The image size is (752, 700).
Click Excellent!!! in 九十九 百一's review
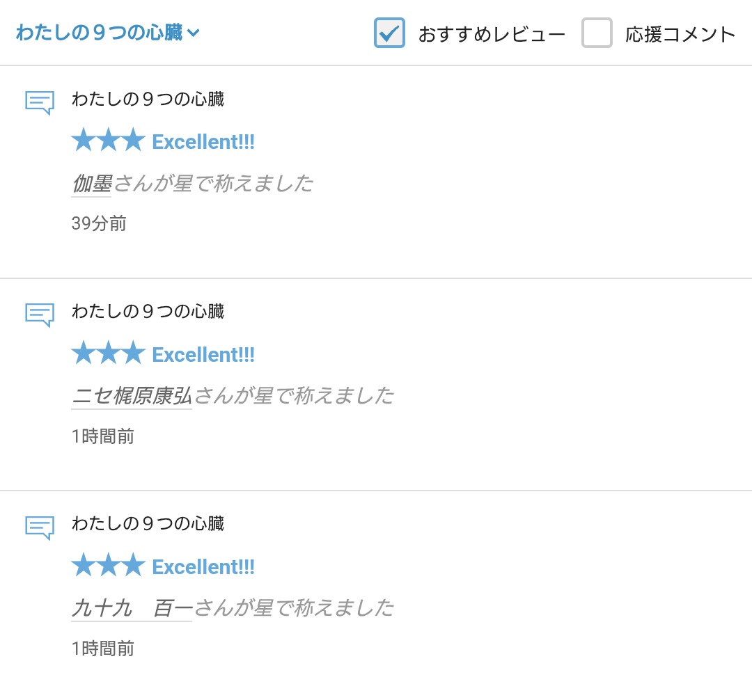pos(203,567)
